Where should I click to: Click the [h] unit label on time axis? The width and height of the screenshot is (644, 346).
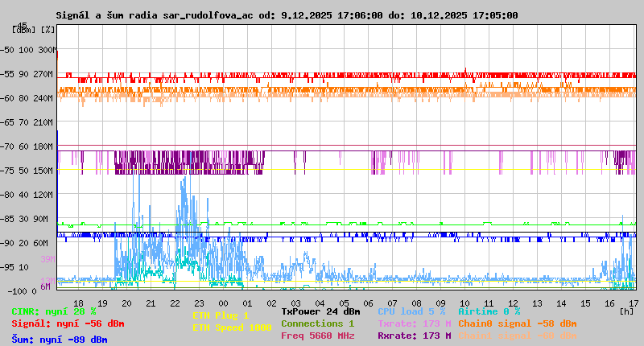pyautogui.click(x=626, y=311)
